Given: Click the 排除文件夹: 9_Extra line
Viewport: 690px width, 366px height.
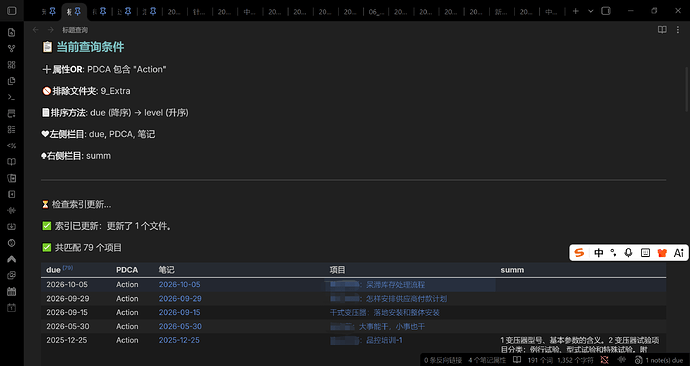Looking at the screenshot, I should (x=86, y=91).
